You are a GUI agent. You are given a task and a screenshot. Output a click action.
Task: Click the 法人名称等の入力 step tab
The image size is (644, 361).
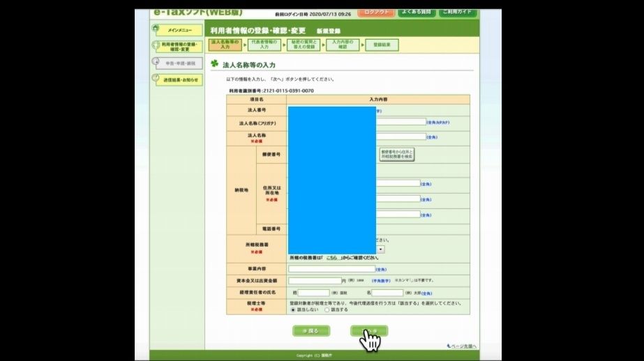[225, 45]
